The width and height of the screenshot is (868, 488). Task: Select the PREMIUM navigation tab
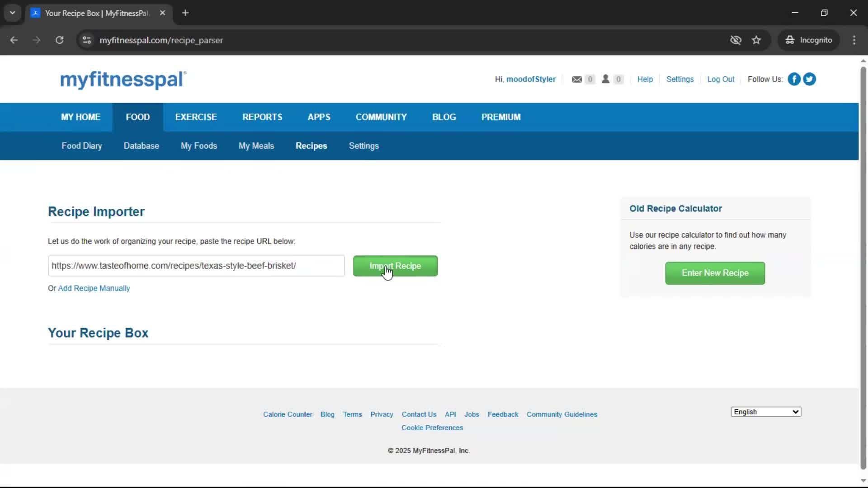[x=501, y=117]
